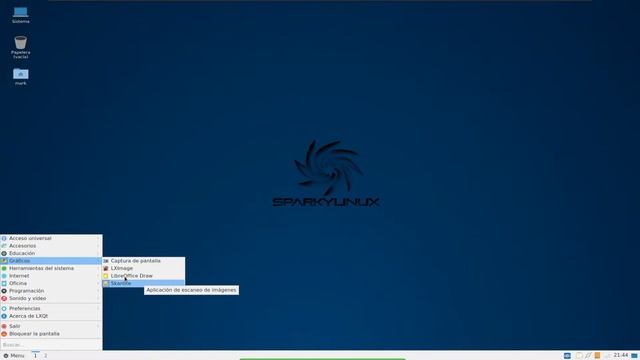Launch the highlighted Skanlite entry
640x360 pixels.
[144, 283]
